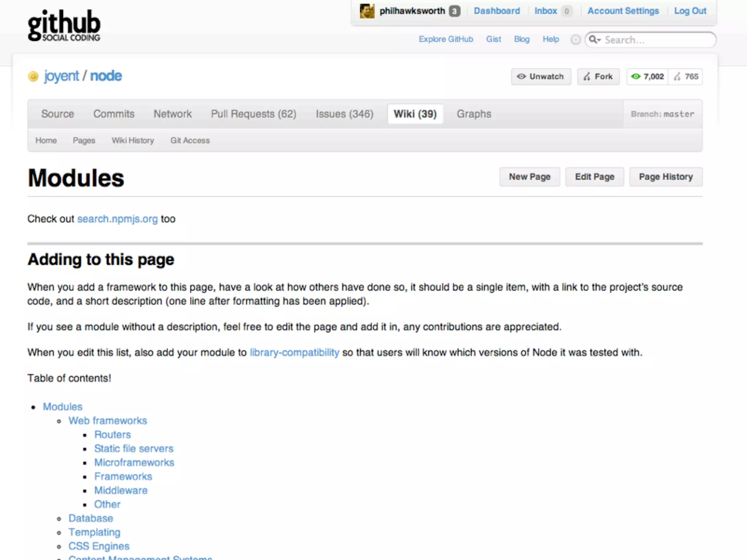Switch to the Issues (346) tab

click(x=344, y=114)
